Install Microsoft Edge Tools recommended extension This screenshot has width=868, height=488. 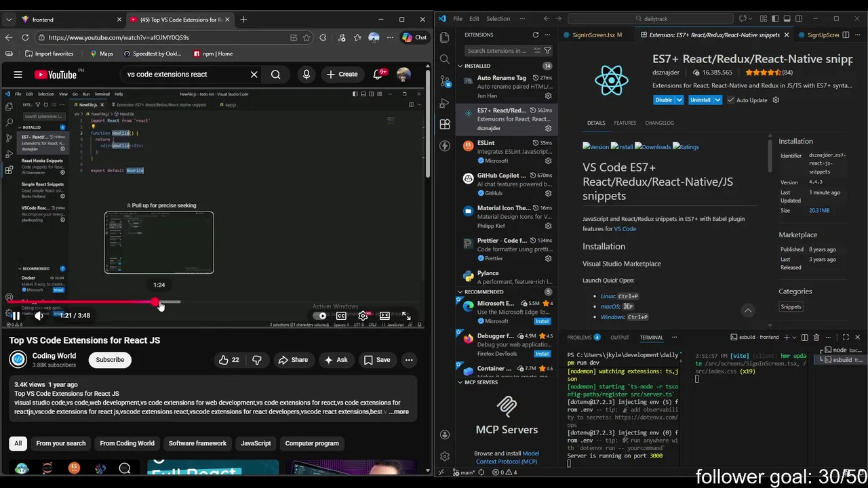[542, 321]
